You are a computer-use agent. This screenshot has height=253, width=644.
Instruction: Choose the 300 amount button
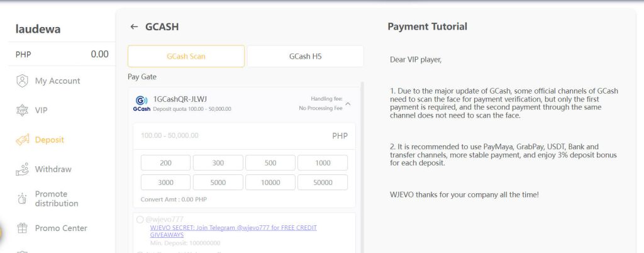[x=218, y=162]
